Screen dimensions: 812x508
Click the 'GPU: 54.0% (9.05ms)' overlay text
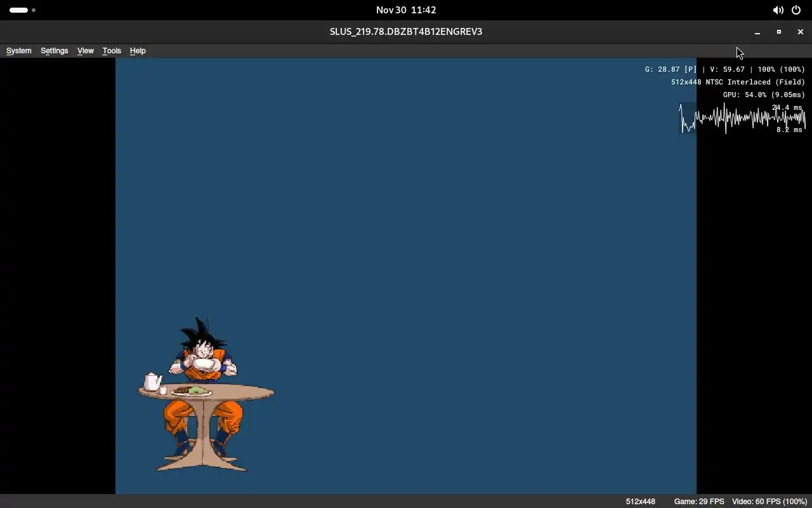pos(764,95)
